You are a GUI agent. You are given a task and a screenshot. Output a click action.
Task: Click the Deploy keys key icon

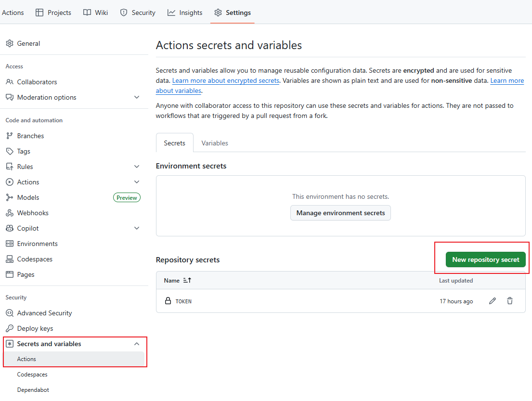point(10,328)
